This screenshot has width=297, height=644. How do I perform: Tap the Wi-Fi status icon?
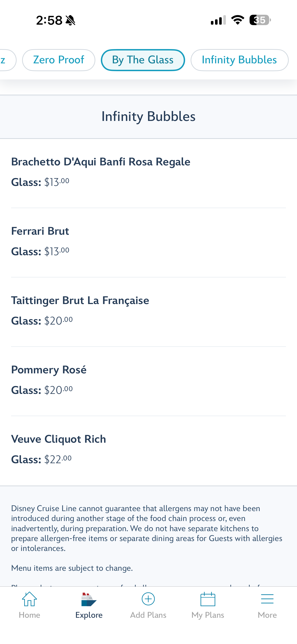click(x=238, y=20)
